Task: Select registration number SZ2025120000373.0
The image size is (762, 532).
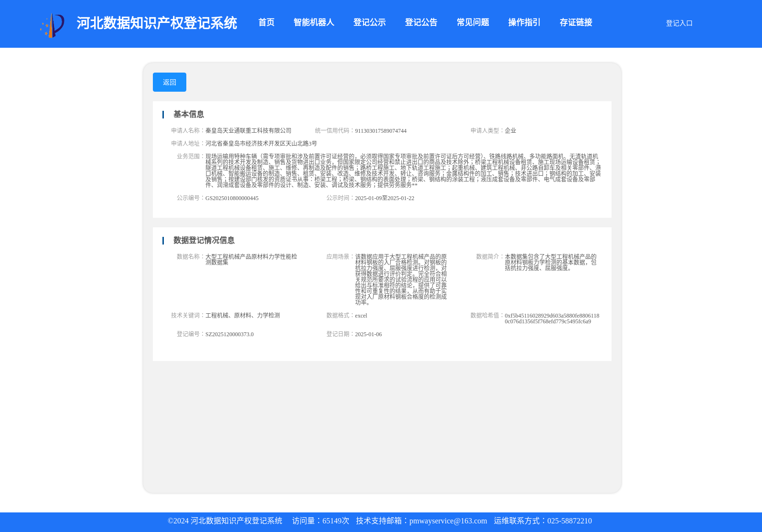Action: click(x=229, y=334)
